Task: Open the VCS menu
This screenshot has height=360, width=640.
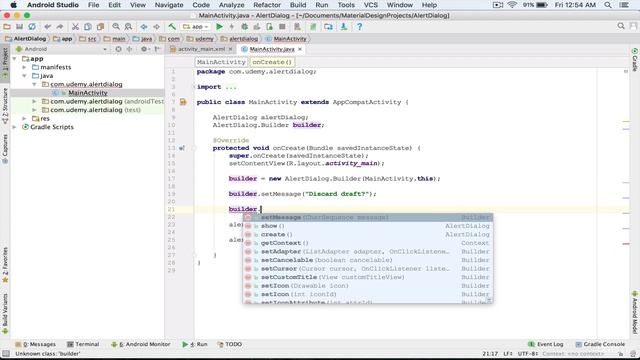Action: (371, 5)
